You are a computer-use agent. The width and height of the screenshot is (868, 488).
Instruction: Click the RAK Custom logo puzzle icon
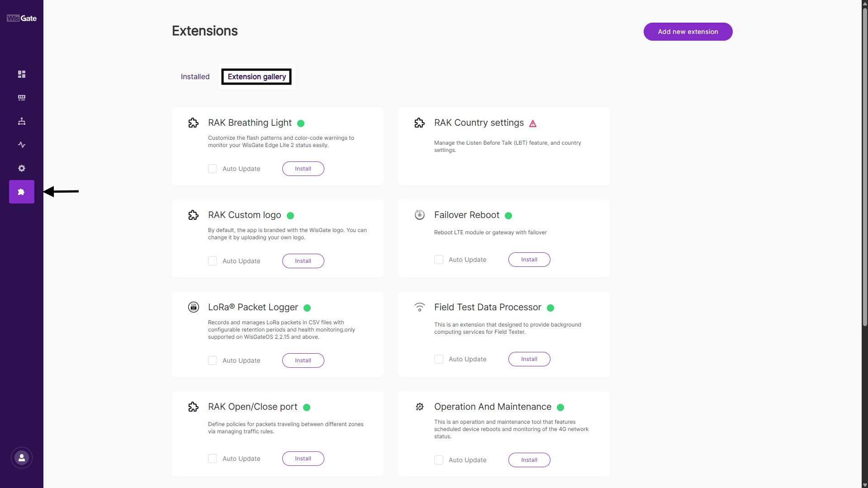point(194,215)
